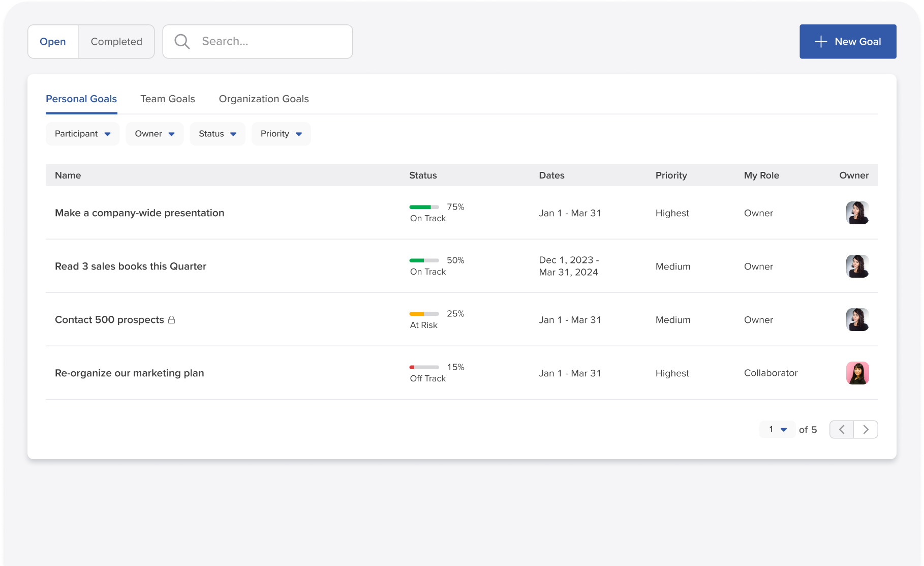Open goal Read 3 sales books this Quarter

coord(131,266)
